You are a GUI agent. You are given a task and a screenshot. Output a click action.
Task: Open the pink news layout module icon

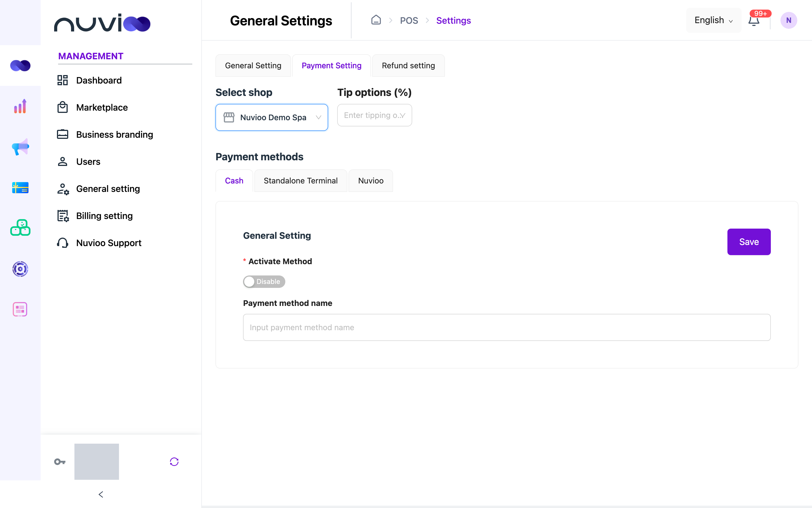tap(20, 309)
